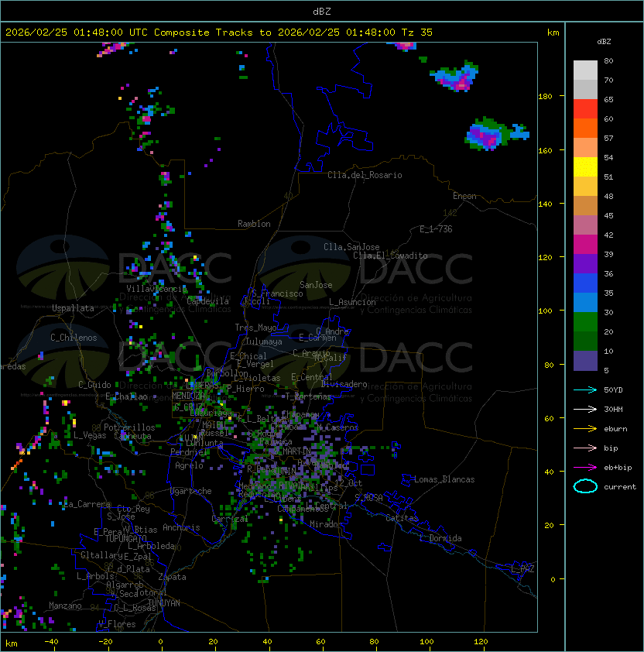Pick the orange 60–57 dBZ color band
This screenshot has width=644, height=652.
(x=585, y=128)
